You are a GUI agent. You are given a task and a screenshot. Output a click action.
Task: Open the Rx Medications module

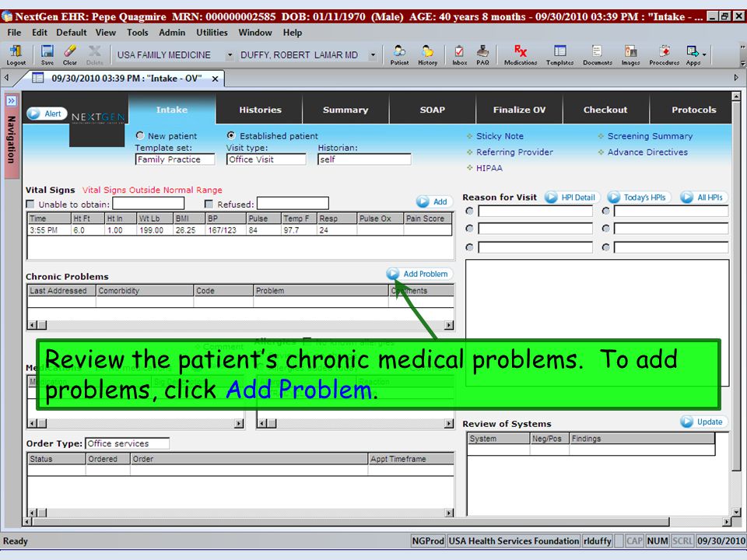(x=521, y=54)
